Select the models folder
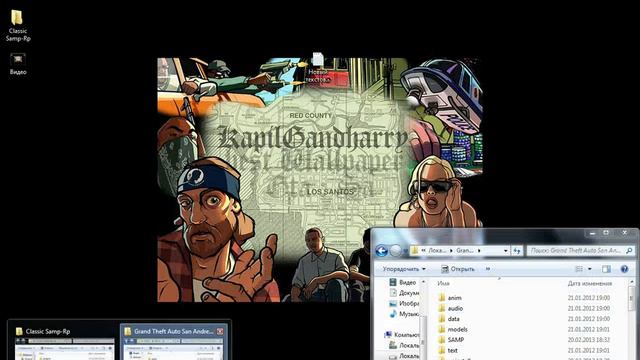 click(453, 329)
